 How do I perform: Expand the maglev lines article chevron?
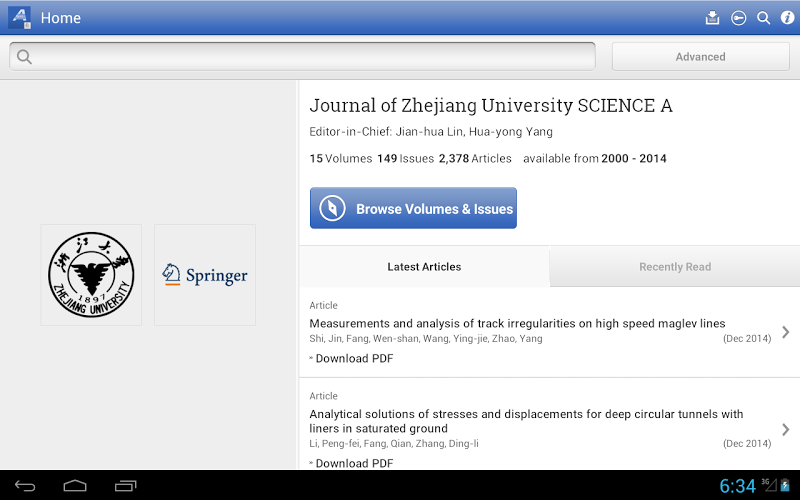click(785, 332)
